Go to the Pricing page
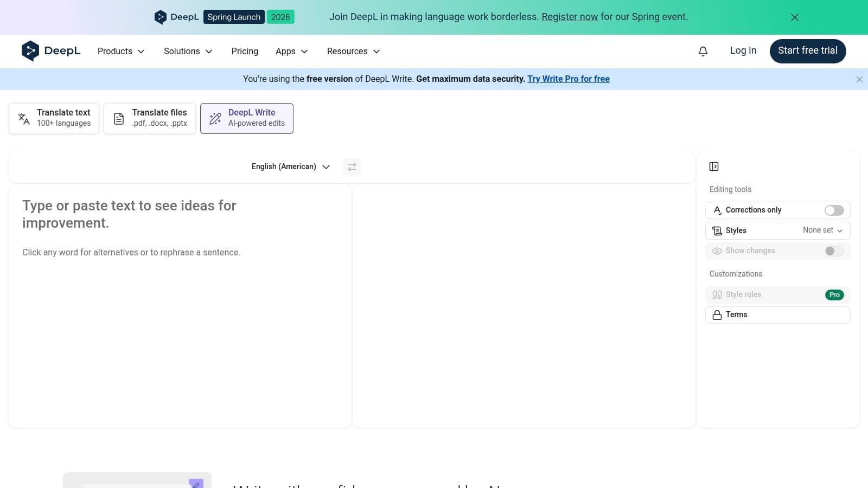The width and height of the screenshot is (868, 488). tap(245, 51)
